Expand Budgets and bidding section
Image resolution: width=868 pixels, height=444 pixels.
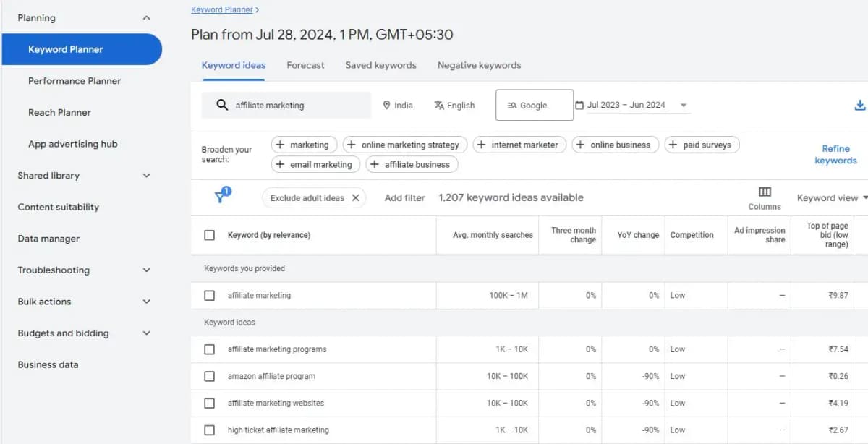click(146, 333)
